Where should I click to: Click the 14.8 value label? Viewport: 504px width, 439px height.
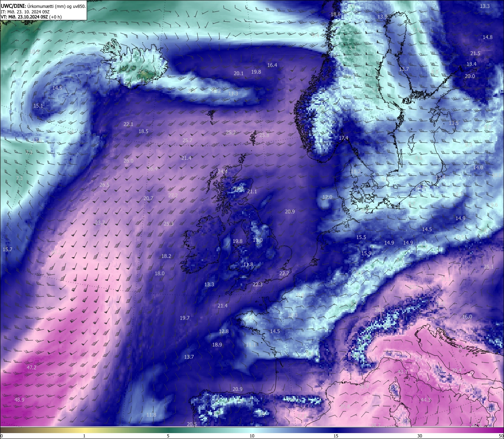pyautogui.click(x=487, y=37)
